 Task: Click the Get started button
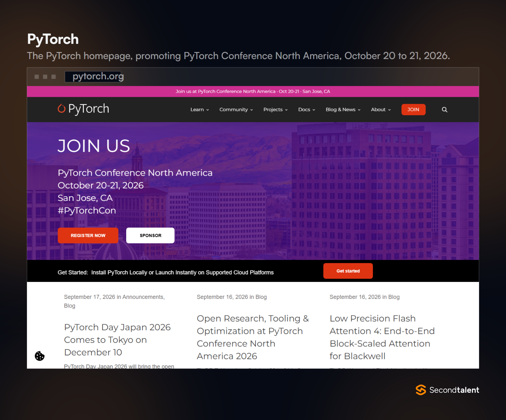point(348,271)
